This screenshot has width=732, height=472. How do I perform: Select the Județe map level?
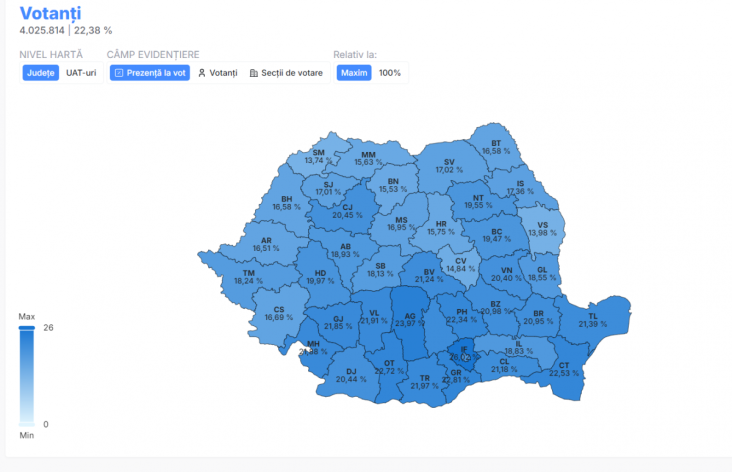point(41,73)
